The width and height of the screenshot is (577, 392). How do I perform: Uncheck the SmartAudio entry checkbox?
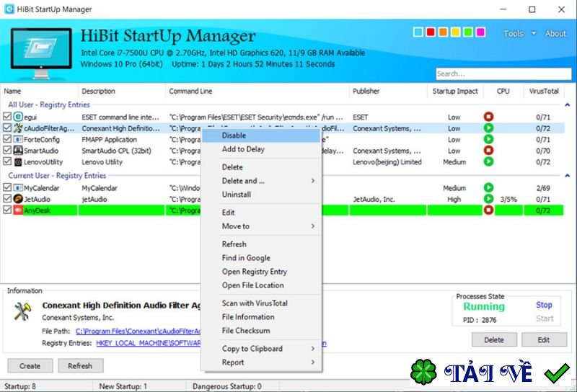[x=7, y=150]
